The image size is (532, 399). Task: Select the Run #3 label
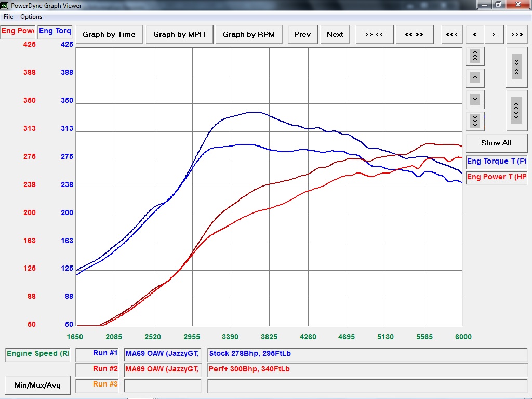click(97, 385)
